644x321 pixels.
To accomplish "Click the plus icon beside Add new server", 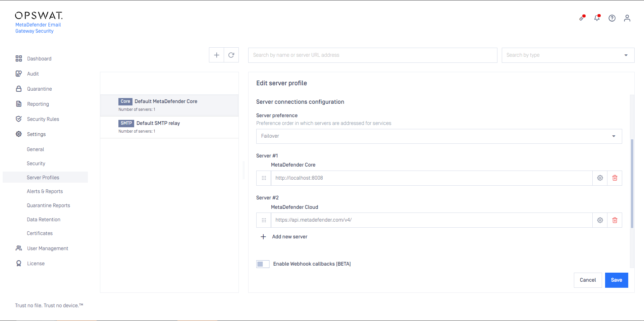I will pyautogui.click(x=263, y=237).
